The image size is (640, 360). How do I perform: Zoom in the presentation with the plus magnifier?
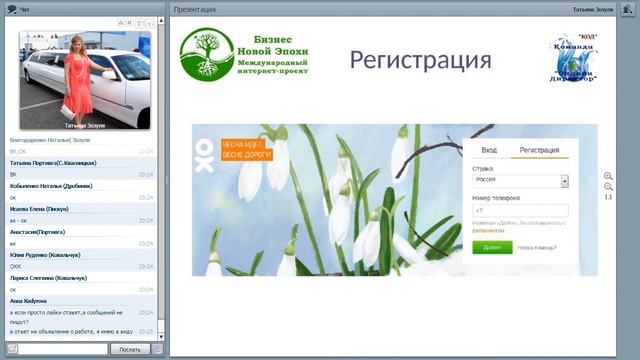608,176
